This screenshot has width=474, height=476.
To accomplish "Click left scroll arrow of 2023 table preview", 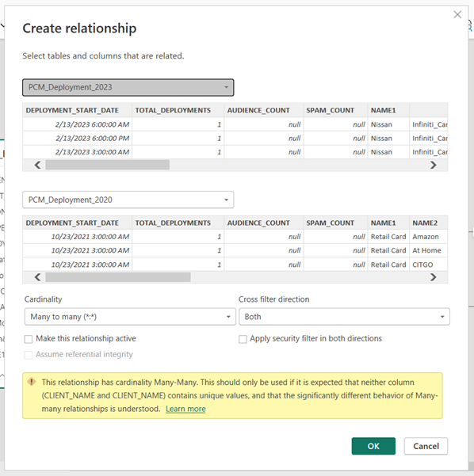I will (x=38, y=166).
